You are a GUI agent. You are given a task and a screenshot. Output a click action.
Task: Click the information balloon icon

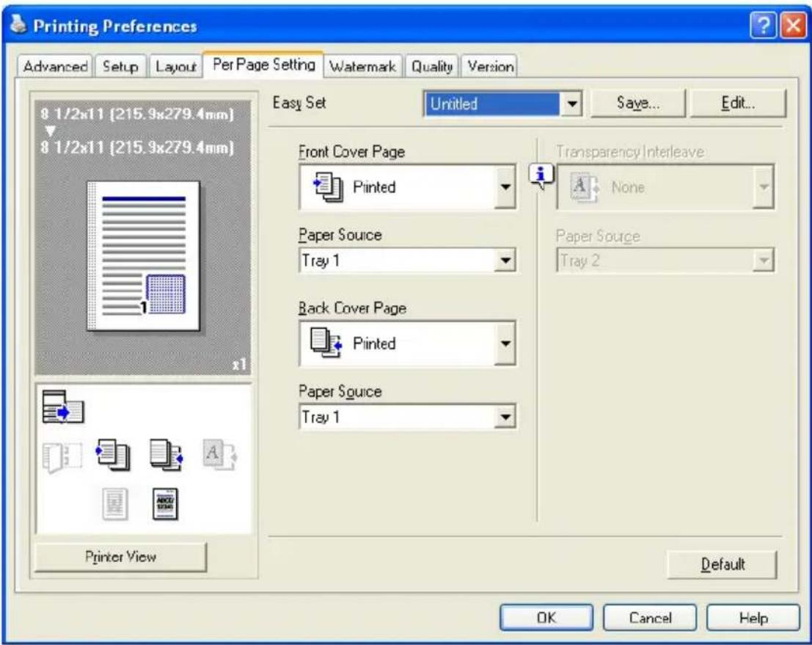coord(541,176)
